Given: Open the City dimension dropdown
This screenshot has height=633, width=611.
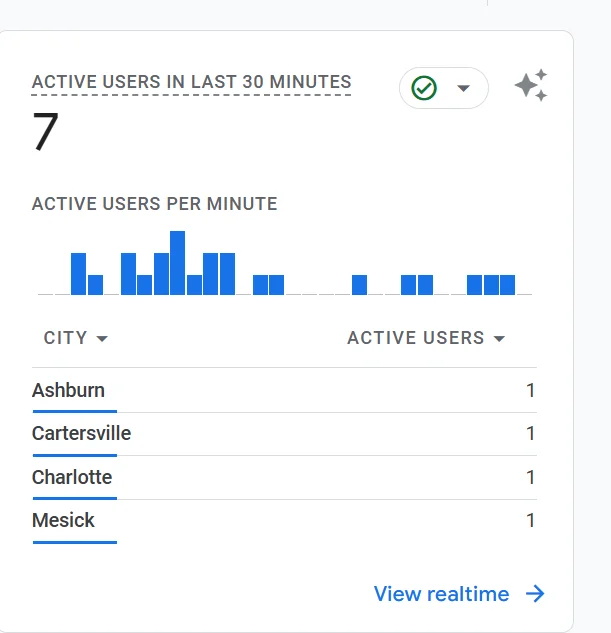Looking at the screenshot, I should pyautogui.click(x=75, y=338).
